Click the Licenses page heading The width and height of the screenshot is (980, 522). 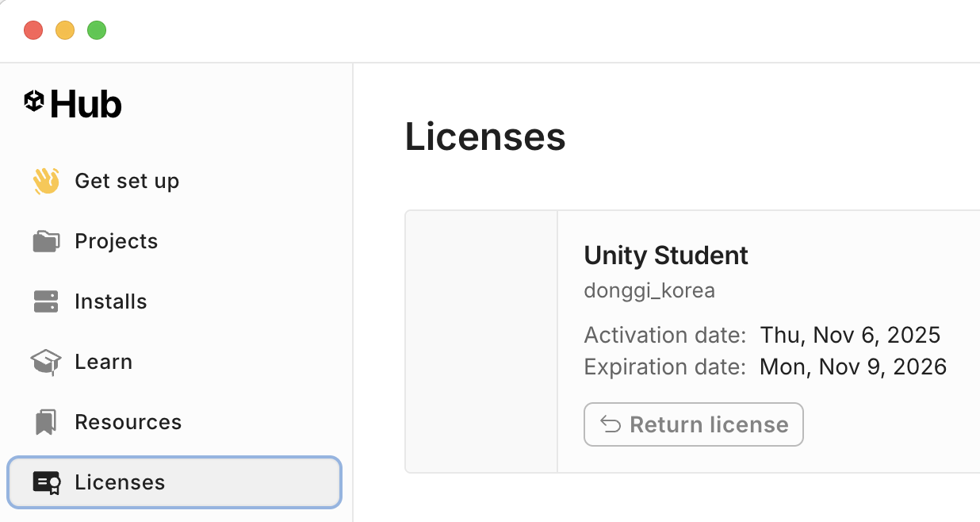tap(485, 136)
